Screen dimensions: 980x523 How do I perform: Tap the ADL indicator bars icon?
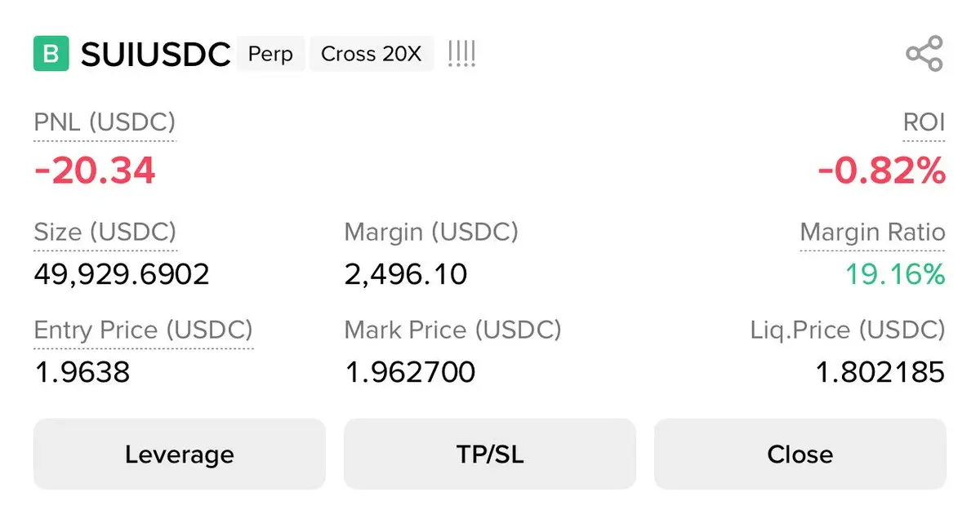coord(461,54)
